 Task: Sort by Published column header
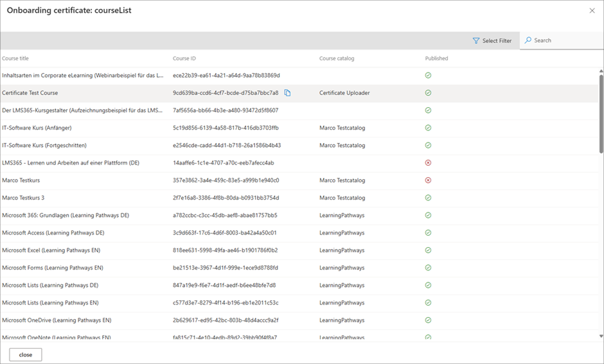click(436, 58)
